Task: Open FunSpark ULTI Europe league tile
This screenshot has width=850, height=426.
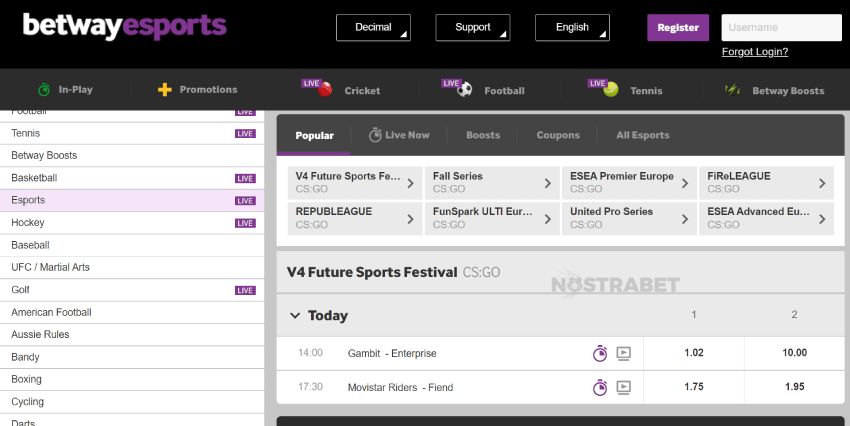Action: coord(492,218)
